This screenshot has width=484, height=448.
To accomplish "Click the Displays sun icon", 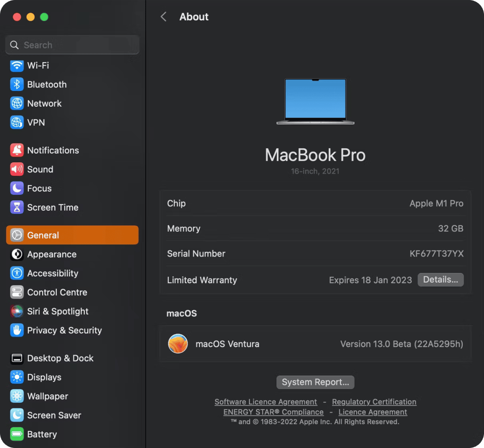I will point(17,377).
